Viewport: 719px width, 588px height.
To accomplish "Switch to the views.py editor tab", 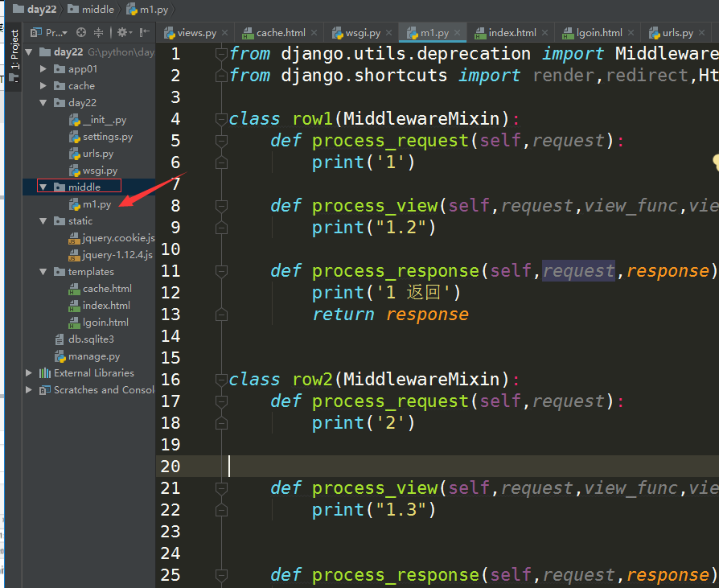I will pyautogui.click(x=197, y=33).
